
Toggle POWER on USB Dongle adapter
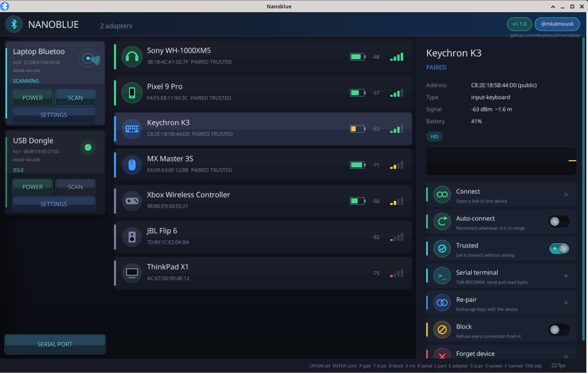coord(33,187)
